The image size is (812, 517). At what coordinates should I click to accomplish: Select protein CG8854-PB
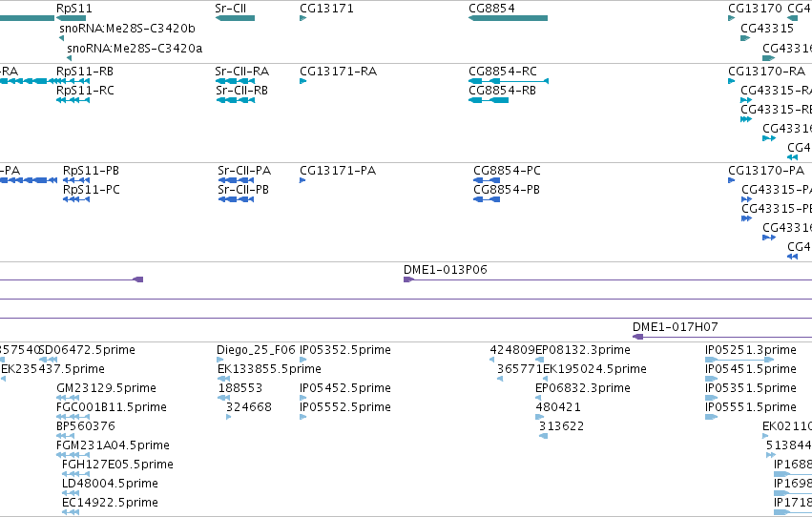pos(507,190)
